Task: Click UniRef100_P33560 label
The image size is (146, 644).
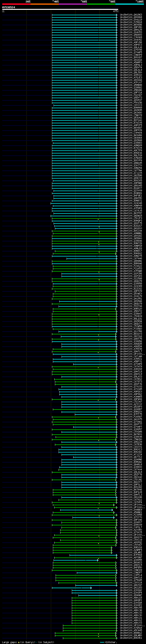Action: [x=131, y=329]
